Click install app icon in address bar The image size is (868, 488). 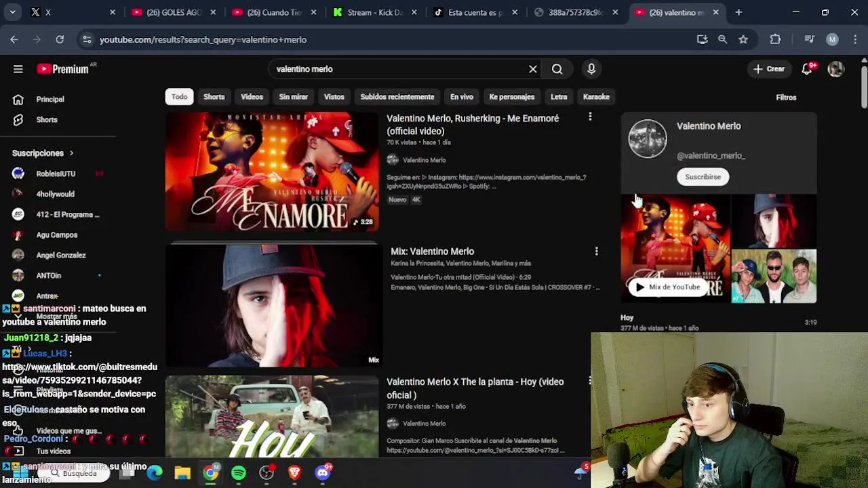click(703, 39)
